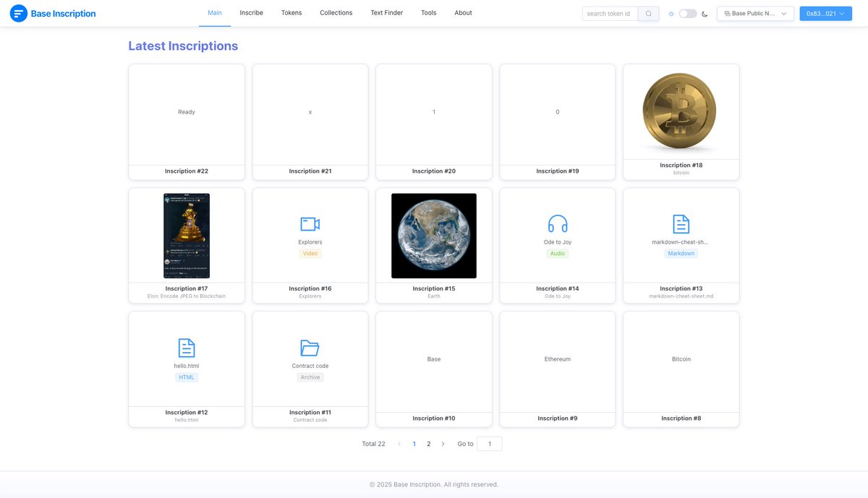Select page 2 in pagination
The height and width of the screenshot is (498, 868).
pos(428,444)
